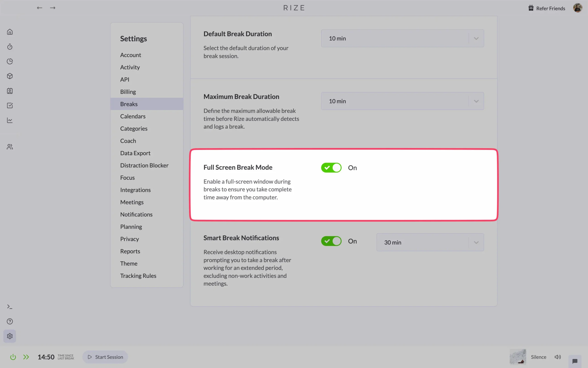This screenshot has height=368, width=588.
Task: Click the gift icon beside Refer Friends
Action: pyautogui.click(x=531, y=8)
